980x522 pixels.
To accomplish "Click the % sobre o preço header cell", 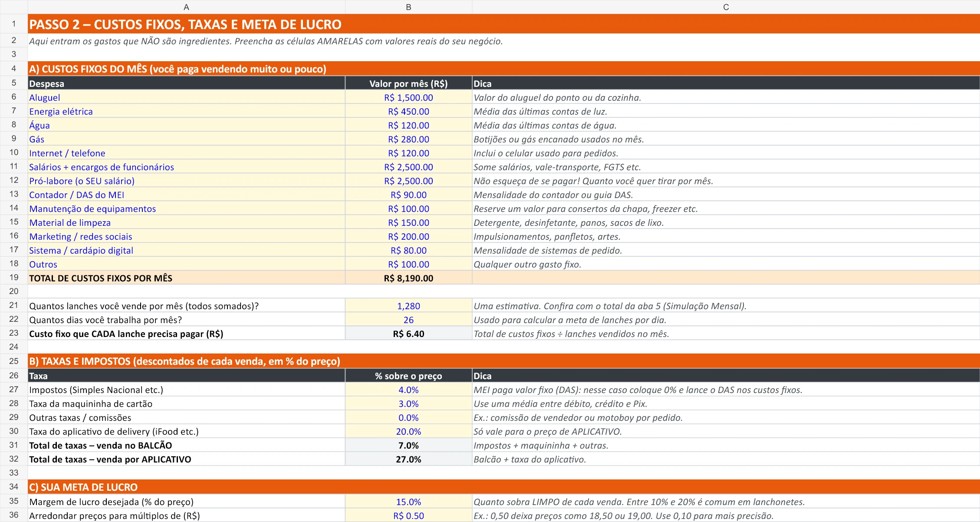I will pos(408,376).
